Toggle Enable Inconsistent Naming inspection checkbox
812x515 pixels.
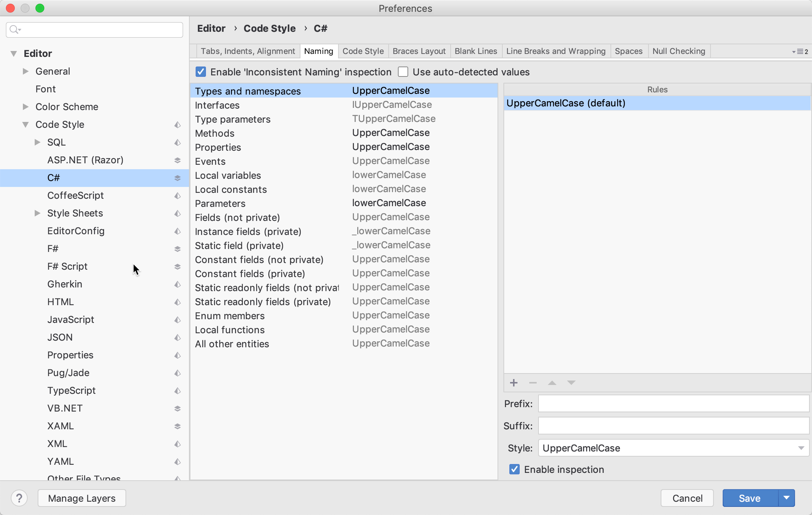click(201, 72)
